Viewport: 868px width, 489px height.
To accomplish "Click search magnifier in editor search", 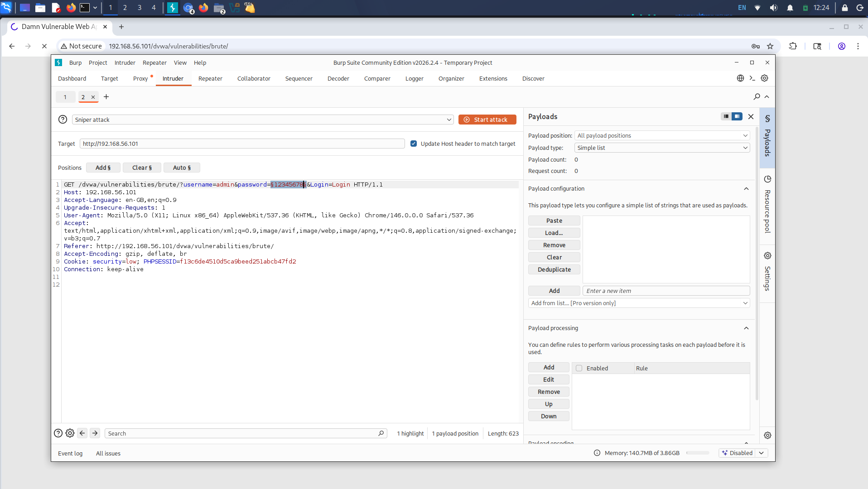I will pos(381,433).
